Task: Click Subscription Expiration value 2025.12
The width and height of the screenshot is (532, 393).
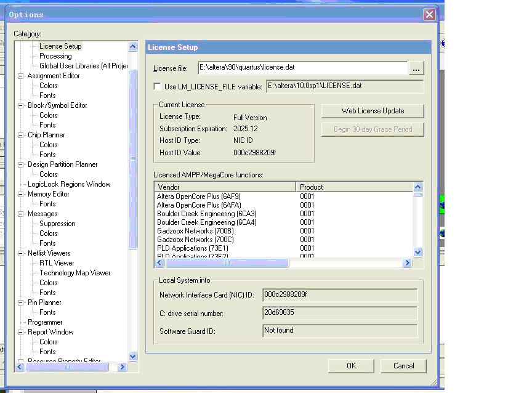Action: 246,129
